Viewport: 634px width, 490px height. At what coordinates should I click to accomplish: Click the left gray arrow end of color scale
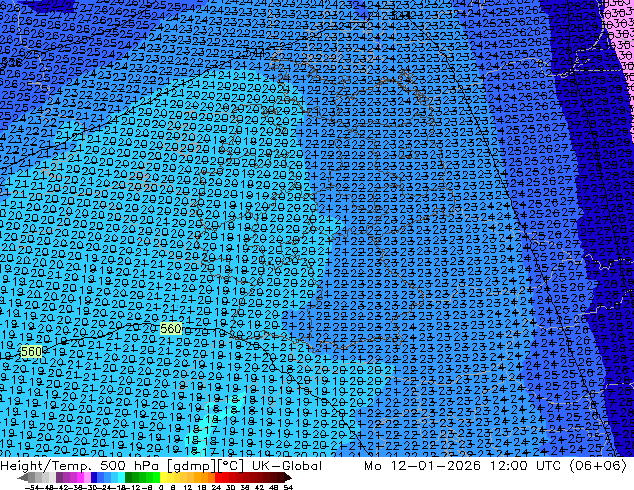tap(23, 478)
